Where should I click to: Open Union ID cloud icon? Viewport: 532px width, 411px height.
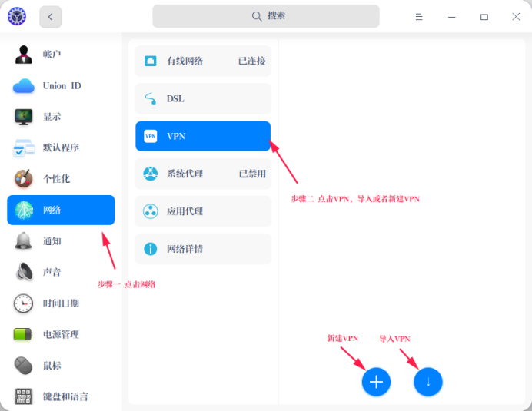coord(23,86)
